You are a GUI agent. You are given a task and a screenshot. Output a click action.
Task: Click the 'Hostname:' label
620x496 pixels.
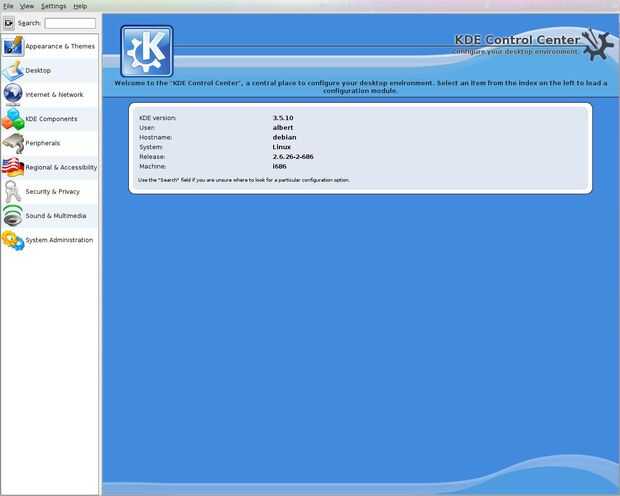[x=155, y=137]
